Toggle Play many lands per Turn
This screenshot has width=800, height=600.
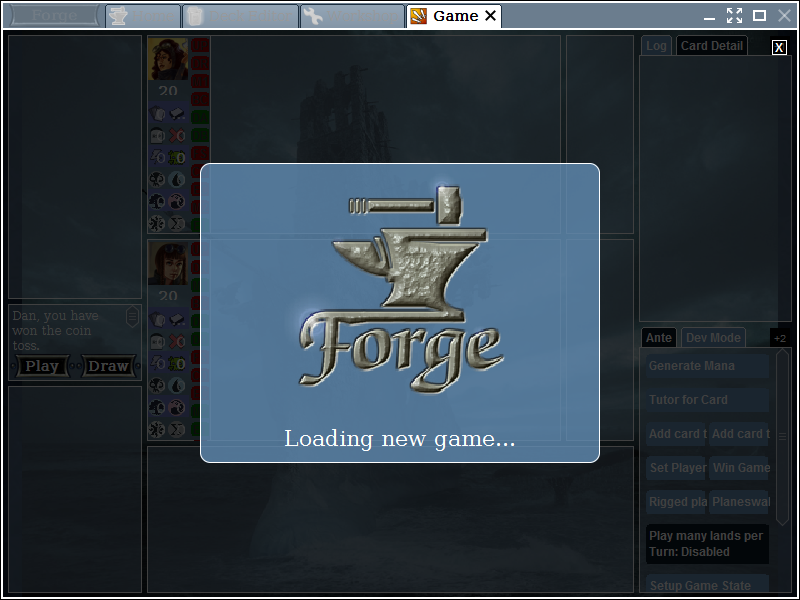pyautogui.click(x=707, y=544)
